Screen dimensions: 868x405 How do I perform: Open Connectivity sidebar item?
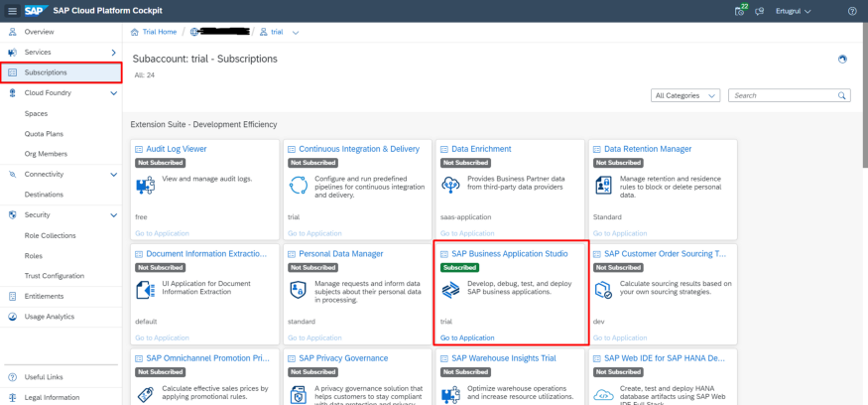(44, 174)
